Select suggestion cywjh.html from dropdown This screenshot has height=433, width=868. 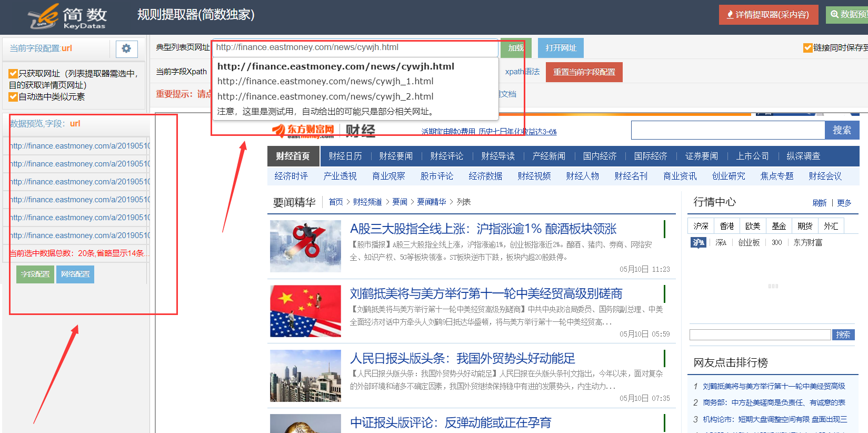point(336,66)
